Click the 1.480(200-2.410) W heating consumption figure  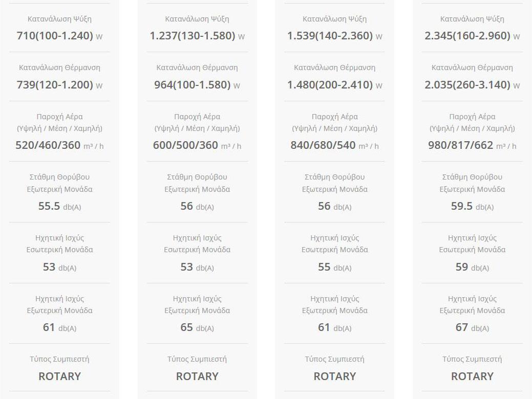[334, 85]
